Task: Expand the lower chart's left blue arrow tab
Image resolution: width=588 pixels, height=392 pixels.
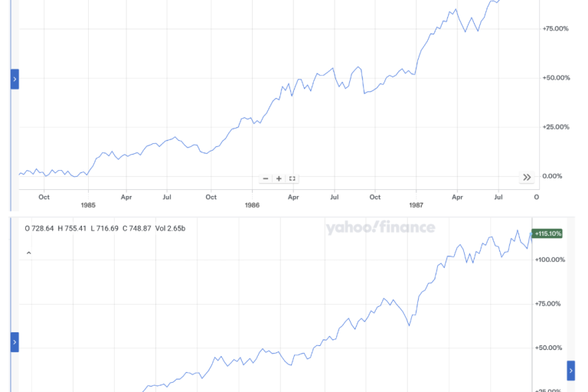Action: pyautogui.click(x=15, y=341)
